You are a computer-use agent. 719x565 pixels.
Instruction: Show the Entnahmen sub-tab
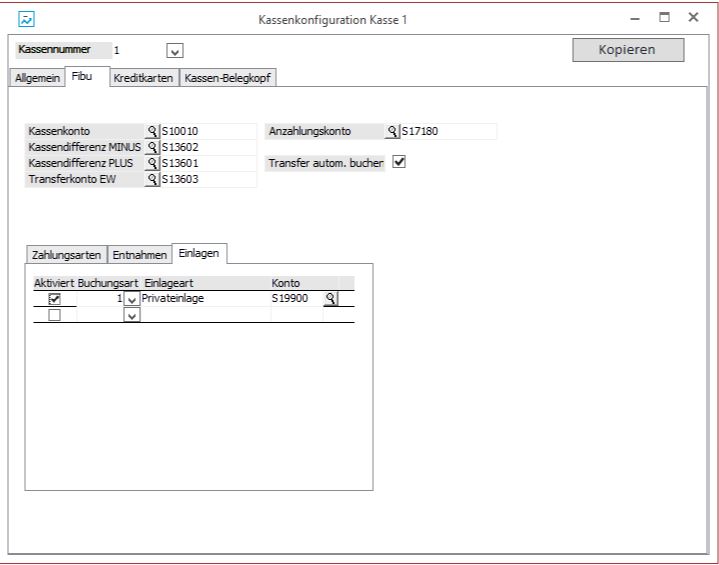click(139, 254)
